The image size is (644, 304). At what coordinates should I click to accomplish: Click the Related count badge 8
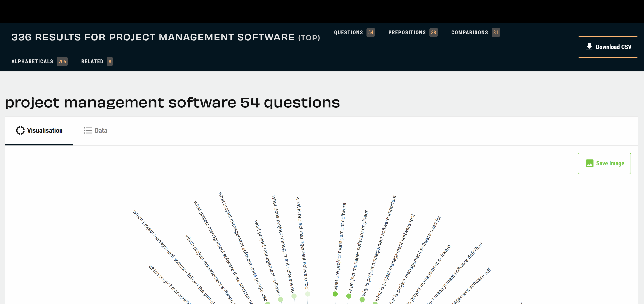pos(110,61)
